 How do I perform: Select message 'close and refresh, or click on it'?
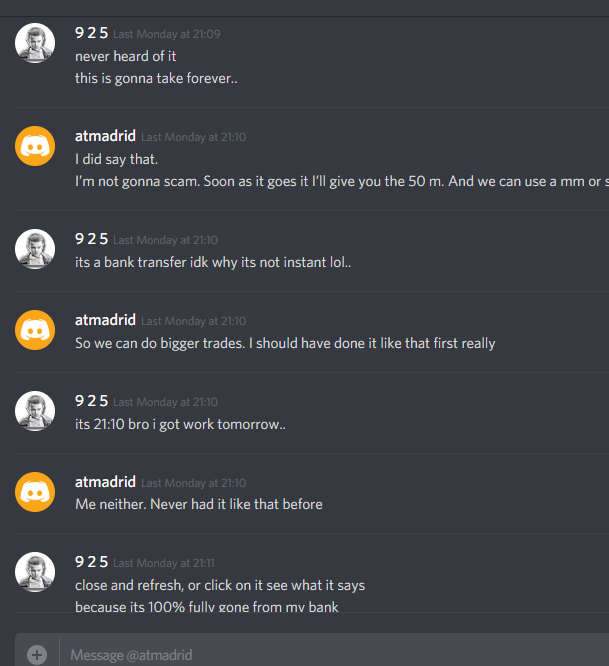pos(220,586)
